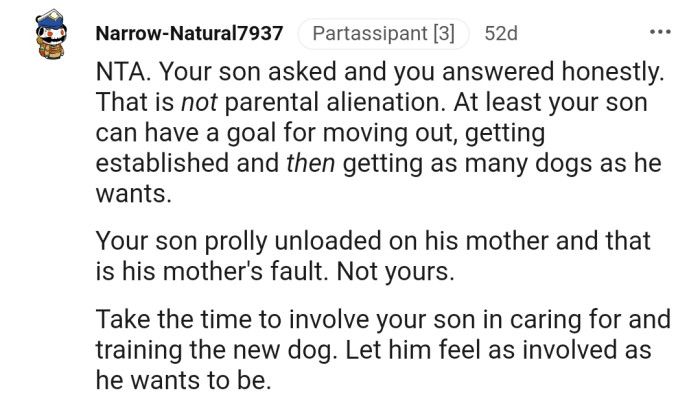Open the Narrow-Natural7937 username profile link

click(189, 34)
